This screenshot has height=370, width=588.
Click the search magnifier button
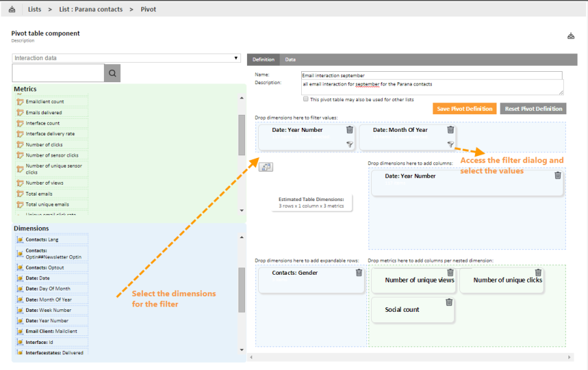point(112,73)
